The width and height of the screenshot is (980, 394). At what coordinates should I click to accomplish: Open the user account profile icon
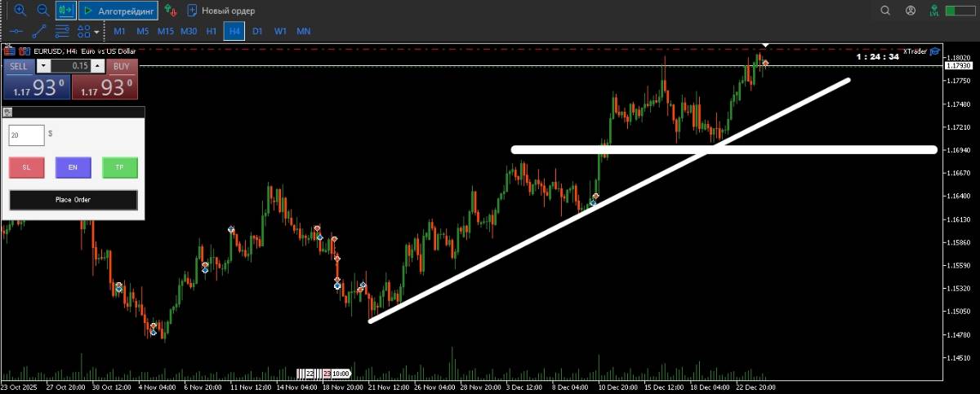click(x=911, y=11)
